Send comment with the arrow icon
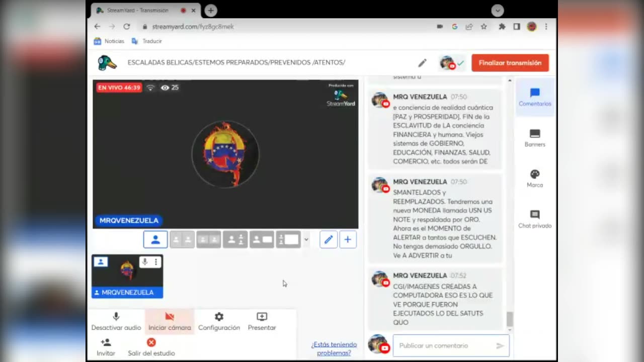 click(500, 345)
